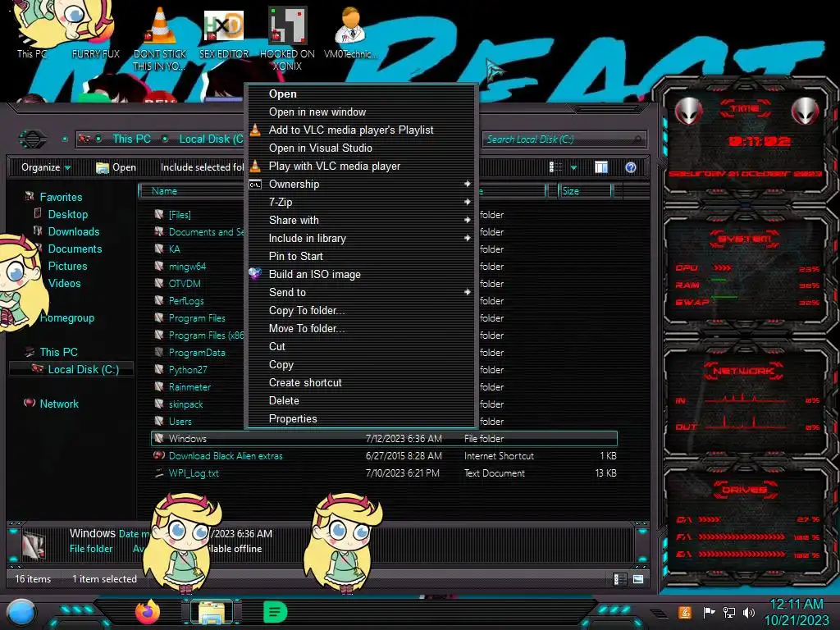This screenshot has height=630, width=840.
Task: Open the Organize dropdown menu
Action: click(x=46, y=167)
